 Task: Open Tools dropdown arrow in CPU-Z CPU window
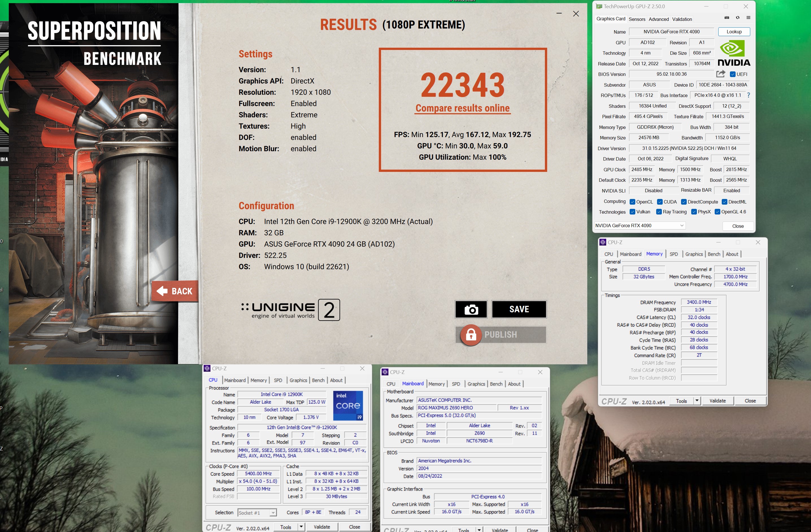click(301, 527)
